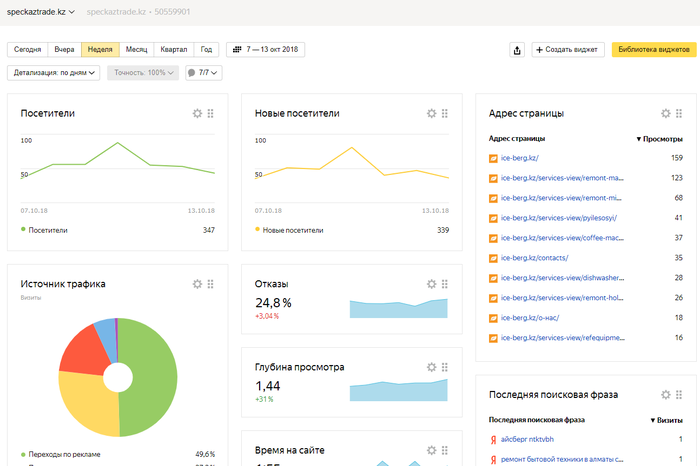Open the date range picker 7 — 13 окт 2018
Image resolution: width=700 pixels, height=466 pixels.
coord(266,49)
